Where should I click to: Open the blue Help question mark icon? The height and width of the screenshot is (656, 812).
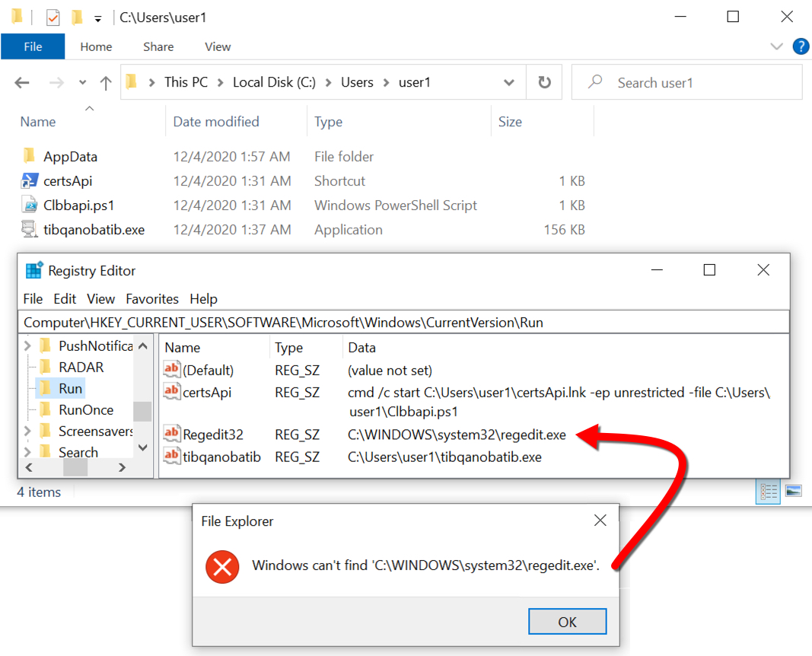[x=801, y=46]
